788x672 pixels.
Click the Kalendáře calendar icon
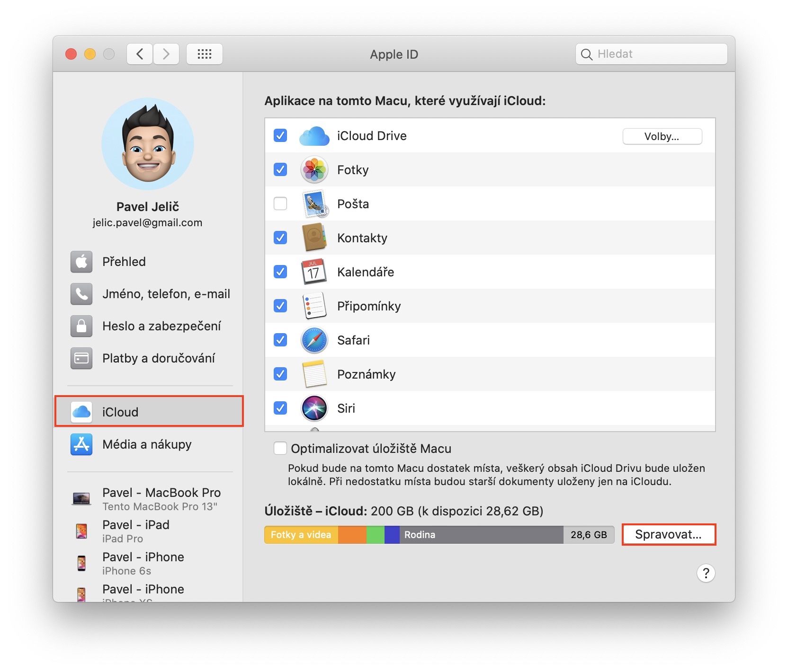point(314,272)
